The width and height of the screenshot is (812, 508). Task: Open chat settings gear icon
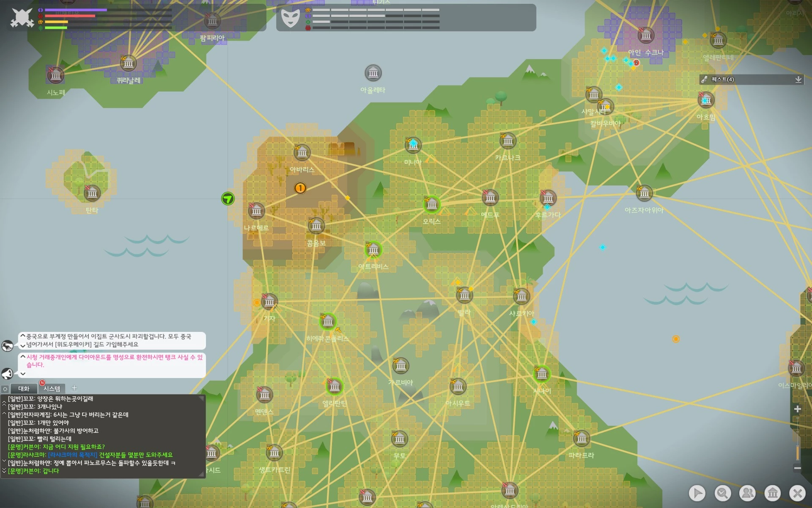click(5, 389)
